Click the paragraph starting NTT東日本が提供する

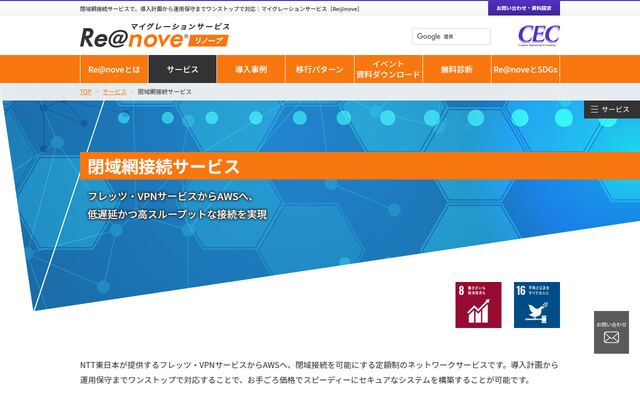click(319, 372)
